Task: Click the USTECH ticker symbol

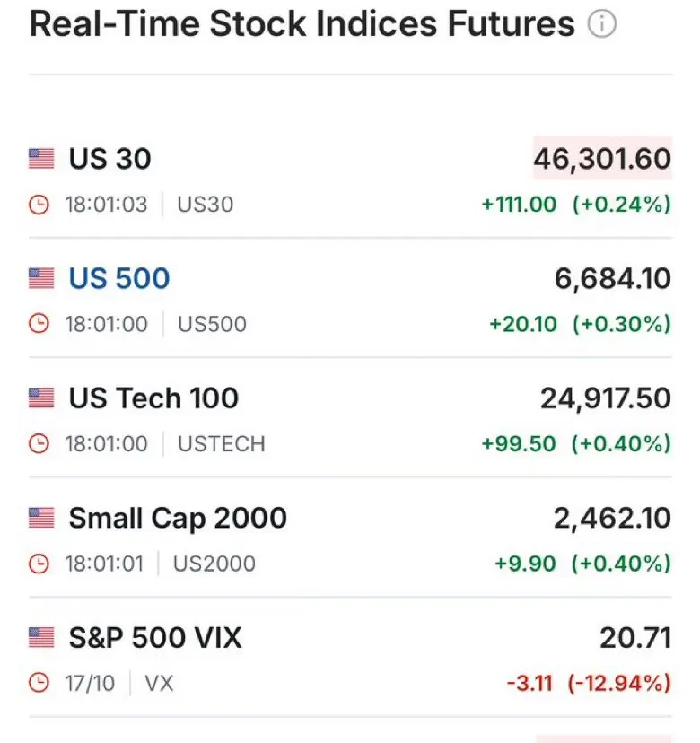Action: pyautogui.click(x=222, y=443)
